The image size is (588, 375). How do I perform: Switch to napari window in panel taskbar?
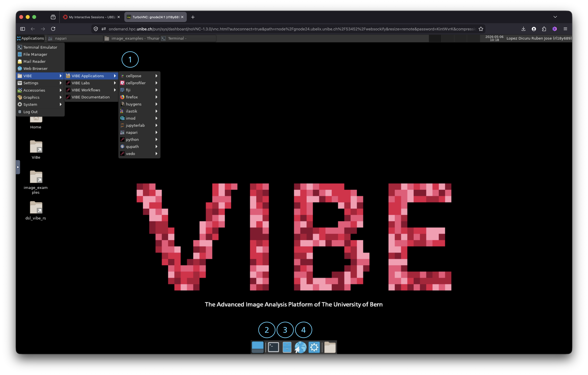pos(75,38)
